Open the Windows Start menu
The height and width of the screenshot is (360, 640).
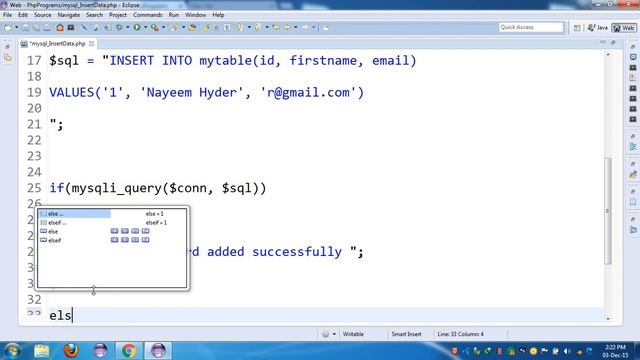click(12, 351)
